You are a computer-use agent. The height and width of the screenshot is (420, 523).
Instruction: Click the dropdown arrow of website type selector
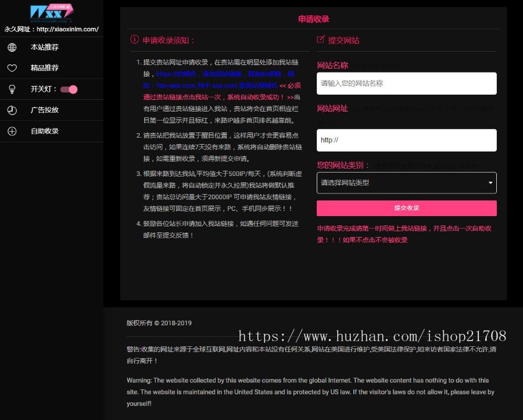[x=490, y=182]
